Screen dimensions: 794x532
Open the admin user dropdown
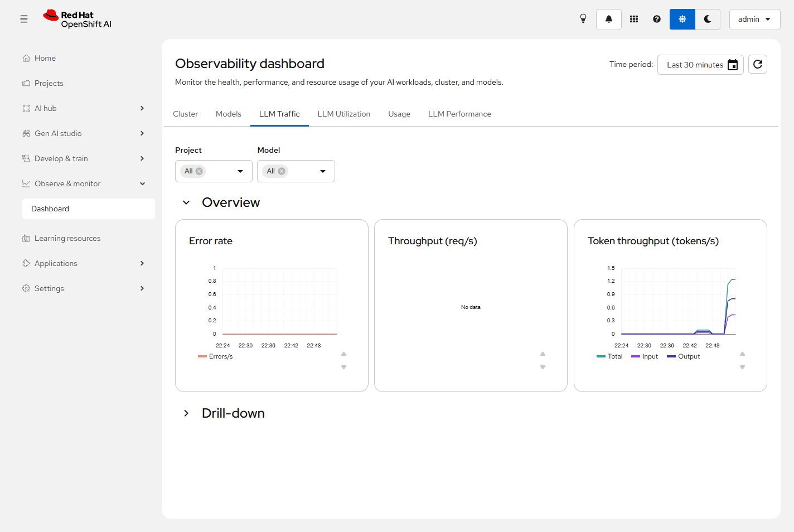[x=754, y=19]
